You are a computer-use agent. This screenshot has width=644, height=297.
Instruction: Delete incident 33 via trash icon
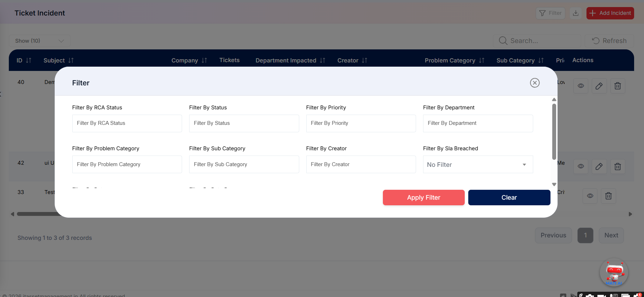coord(608,196)
